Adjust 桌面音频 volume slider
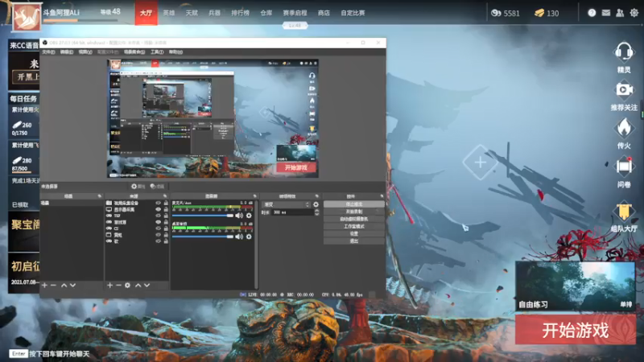The width and height of the screenshot is (644, 362). [x=203, y=237]
